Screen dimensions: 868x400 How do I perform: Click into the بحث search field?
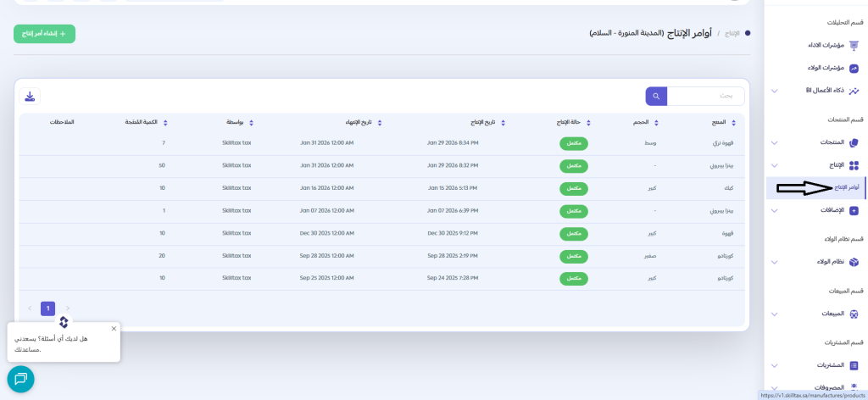(705, 97)
